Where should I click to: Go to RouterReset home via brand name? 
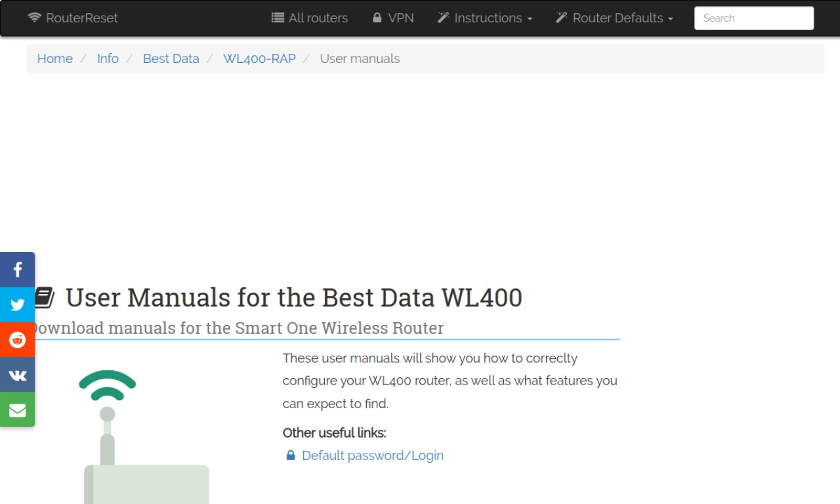(x=82, y=18)
